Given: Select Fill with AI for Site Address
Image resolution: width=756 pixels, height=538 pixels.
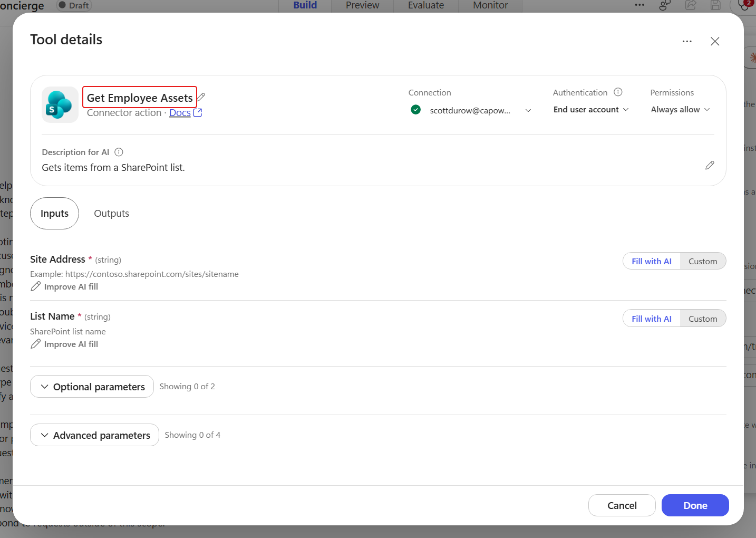Looking at the screenshot, I should (x=652, y=261).
